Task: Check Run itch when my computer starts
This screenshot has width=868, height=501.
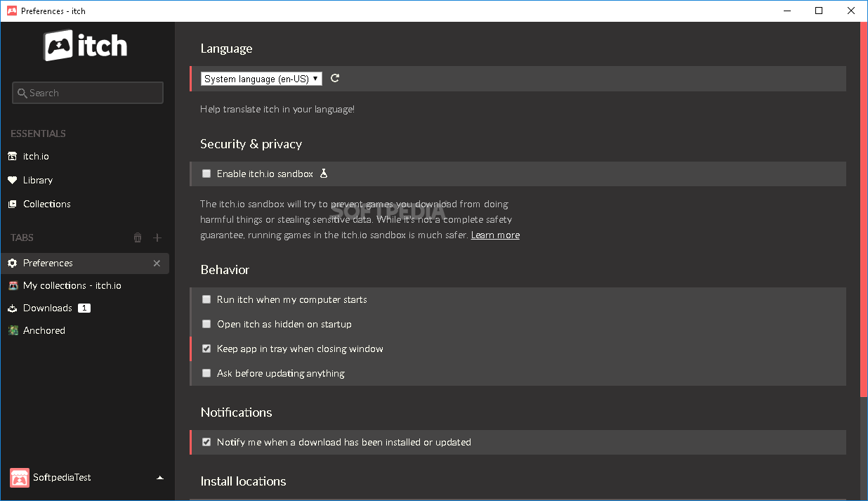Action: click(206, 299)
